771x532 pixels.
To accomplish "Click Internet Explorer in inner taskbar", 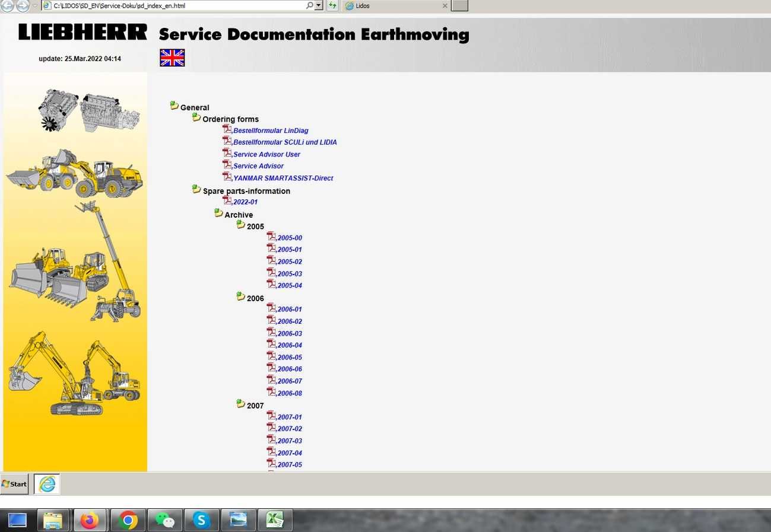I will (x=47, y=484).
